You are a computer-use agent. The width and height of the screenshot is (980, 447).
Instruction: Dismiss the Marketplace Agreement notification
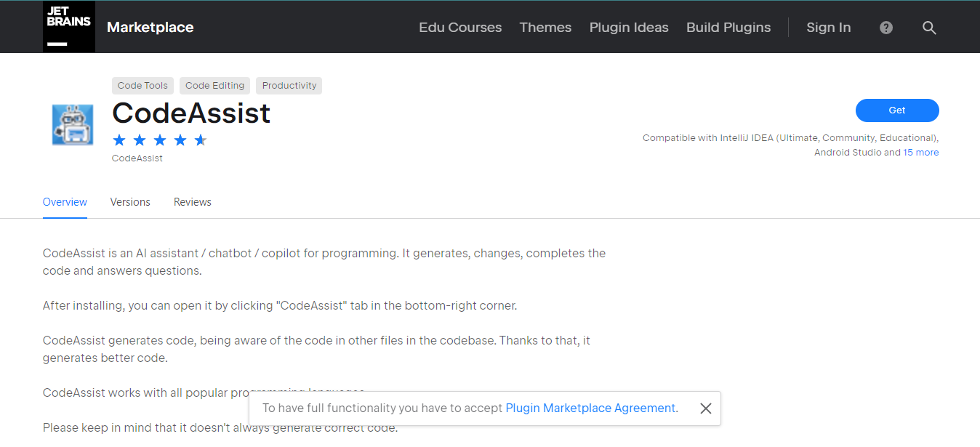(x=705, y=408)
